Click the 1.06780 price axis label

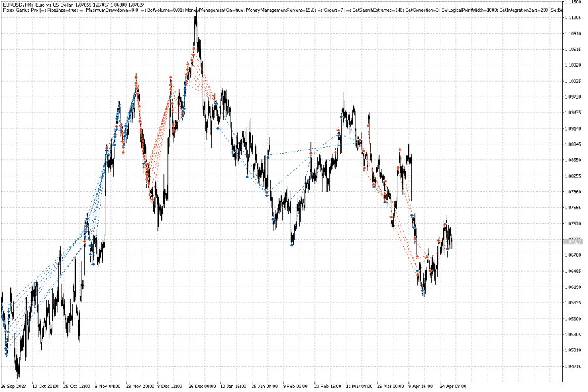point(572,255)
